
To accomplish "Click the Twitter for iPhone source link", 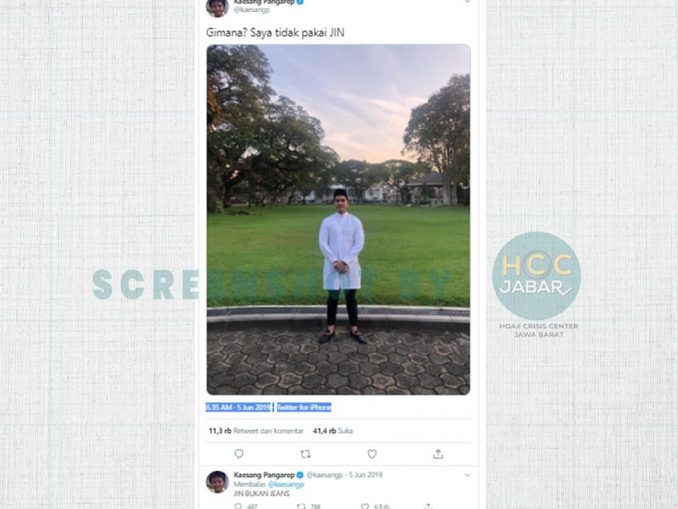I will click(x=304, y=407).
